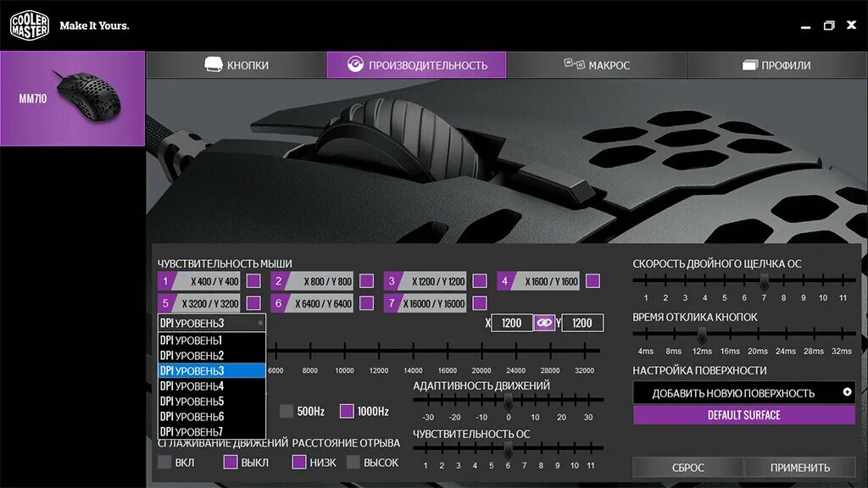This screenshot has height=488, width=868.
Task: Click the X DPI value field
Action: coord(511,323)
